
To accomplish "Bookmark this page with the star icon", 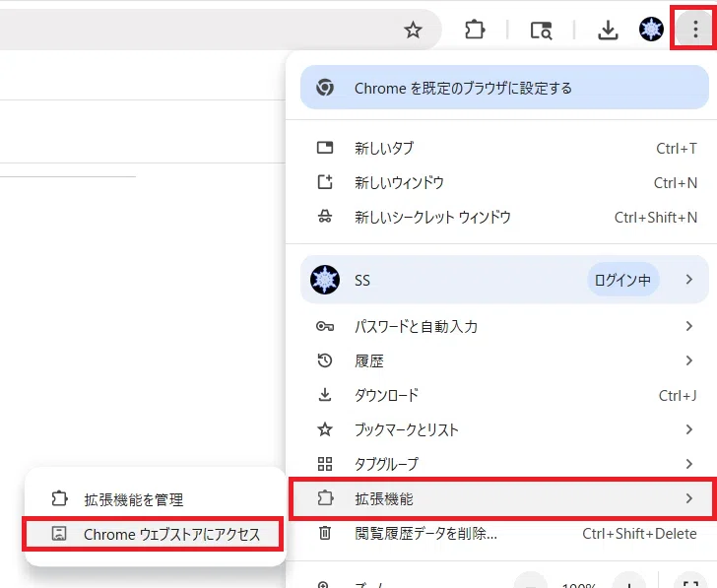I will 413,31.
